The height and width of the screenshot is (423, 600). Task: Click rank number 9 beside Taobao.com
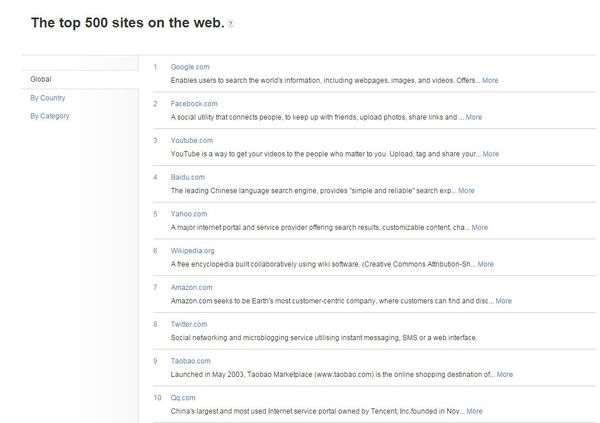coord(155,361)
